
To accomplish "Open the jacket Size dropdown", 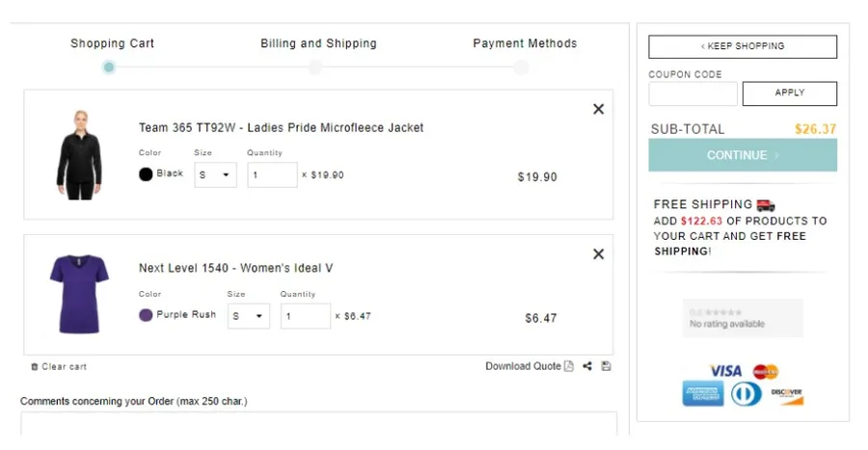I will pyautogui.click(x=215, y=175).
